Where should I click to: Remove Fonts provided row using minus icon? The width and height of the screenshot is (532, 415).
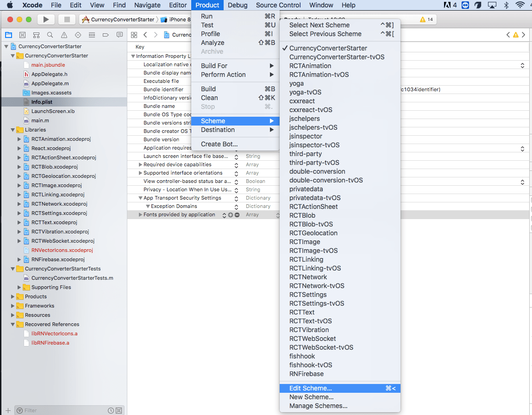pos(237,215)
